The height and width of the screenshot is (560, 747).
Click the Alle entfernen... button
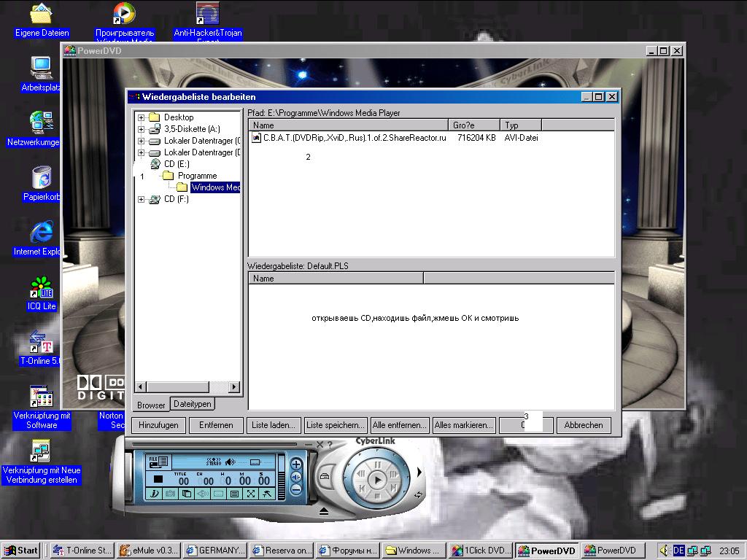400,425
